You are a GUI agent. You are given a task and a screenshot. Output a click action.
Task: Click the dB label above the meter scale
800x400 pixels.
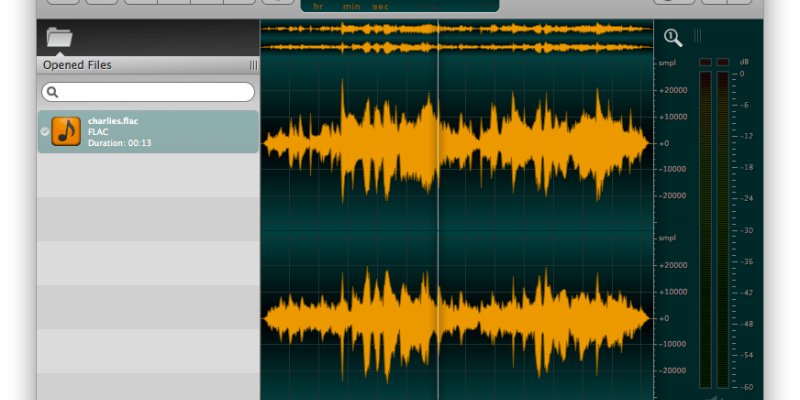click(744, 62)
